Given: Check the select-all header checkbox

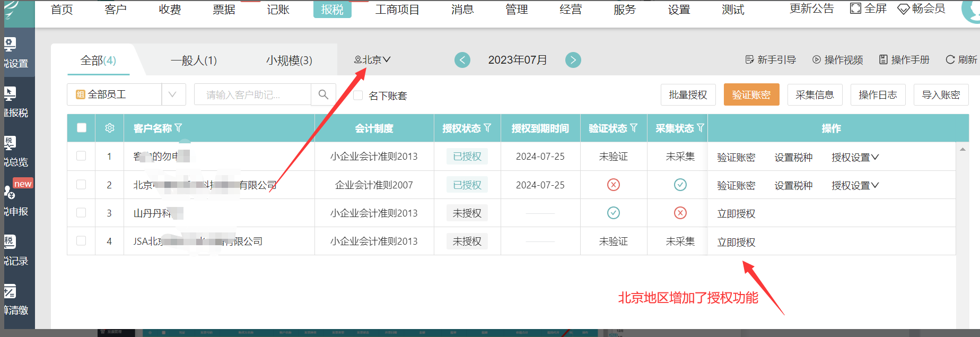Looking at the screenshot, I should [x=82, y=128].
